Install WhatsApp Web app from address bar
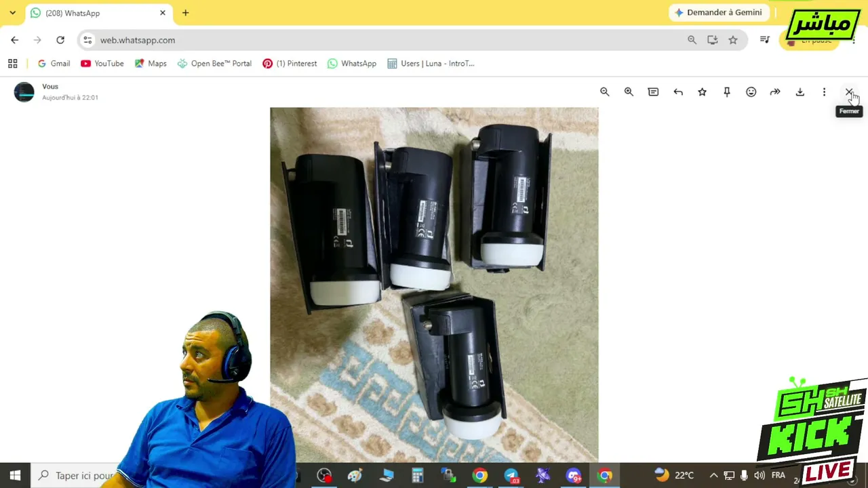This screenshot has width=868, height=488. [712, 40]
